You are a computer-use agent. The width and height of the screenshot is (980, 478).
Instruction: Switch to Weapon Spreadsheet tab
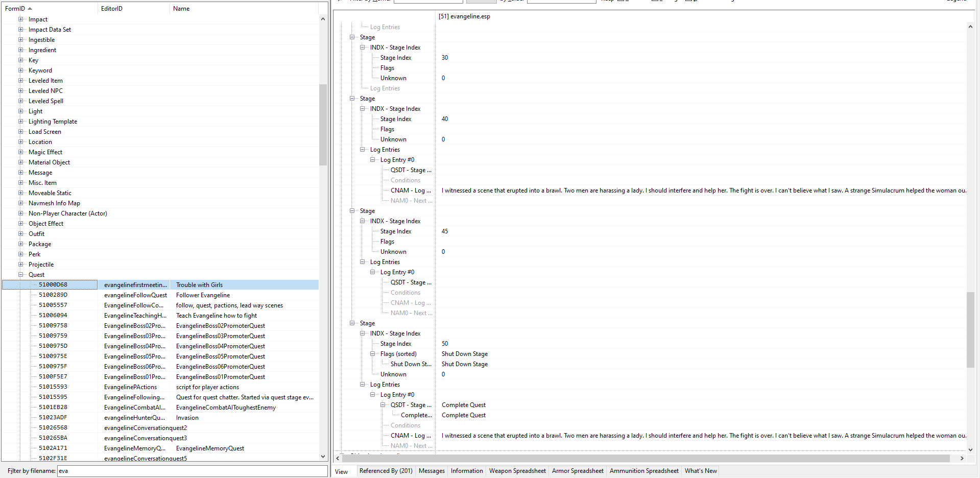(x=517, y=471)
